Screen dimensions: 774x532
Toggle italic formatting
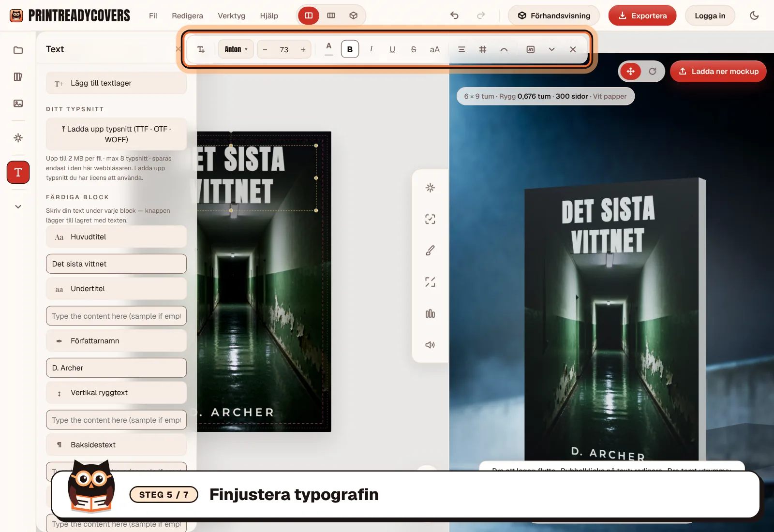tap(371, 49)
